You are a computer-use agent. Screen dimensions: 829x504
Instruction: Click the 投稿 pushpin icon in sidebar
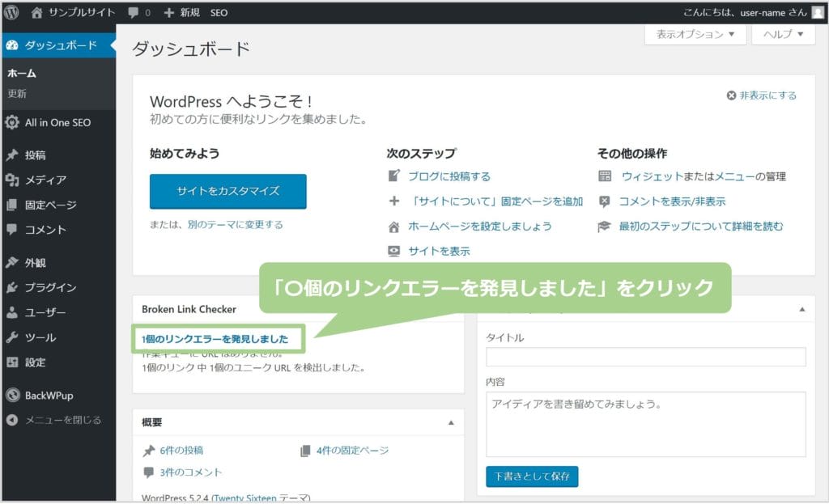click(x=12, y=155)
